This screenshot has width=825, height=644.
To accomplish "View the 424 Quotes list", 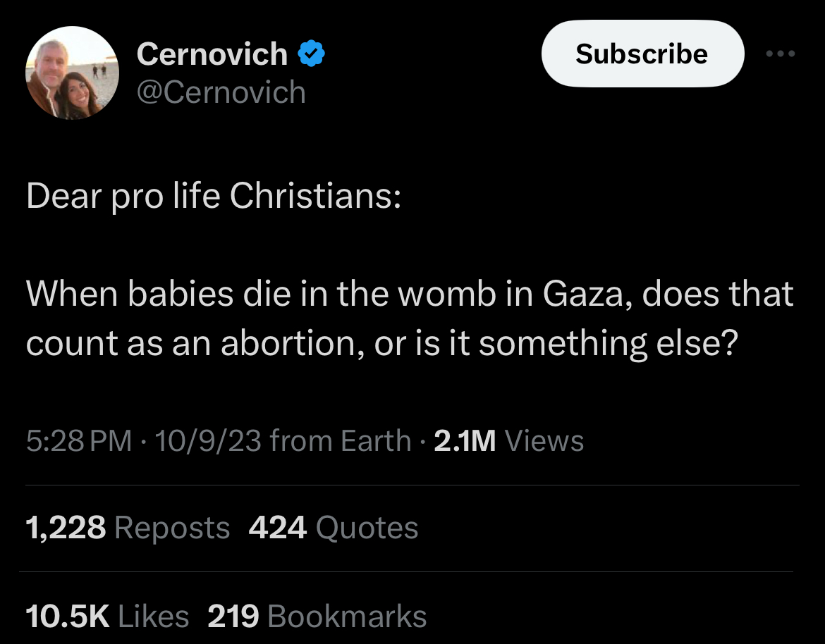I will [x=333, y=527].
